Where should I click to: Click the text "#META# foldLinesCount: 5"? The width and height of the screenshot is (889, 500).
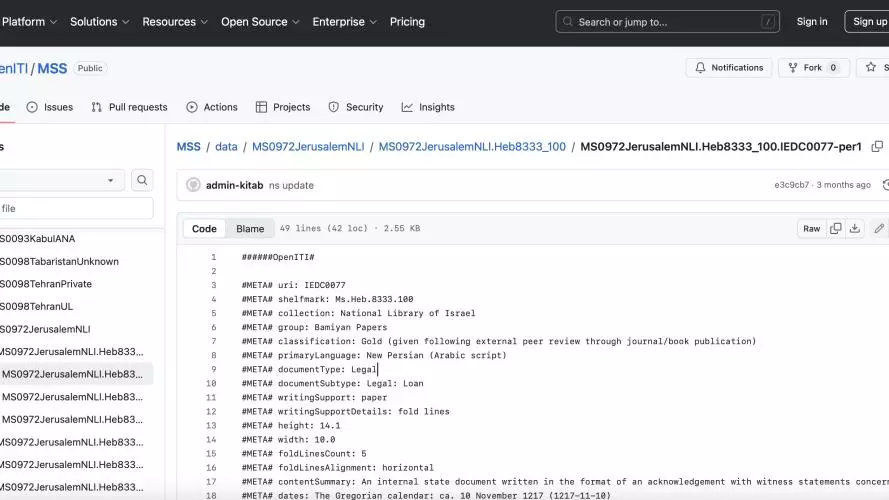tap(304, 454)
